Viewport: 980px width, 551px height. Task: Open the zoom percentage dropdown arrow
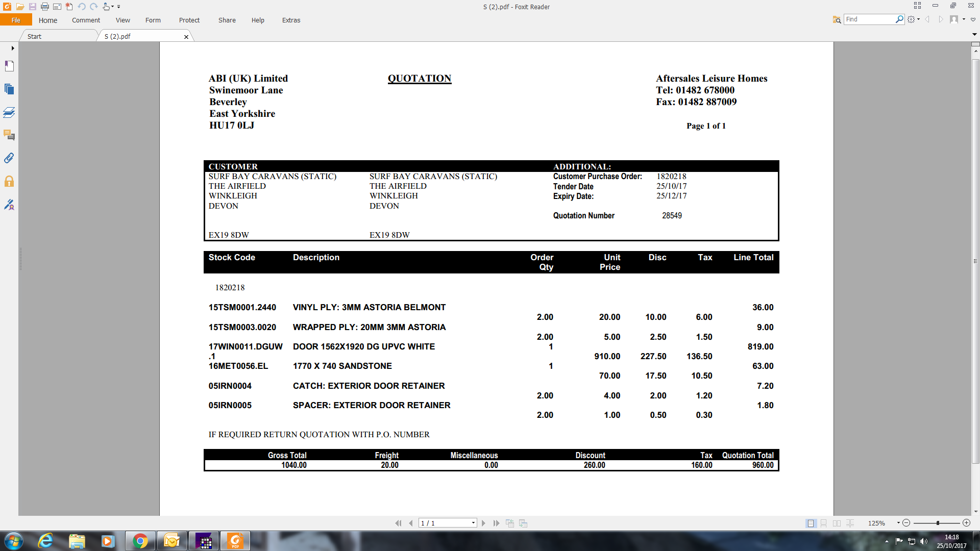(x=898, y=523)
